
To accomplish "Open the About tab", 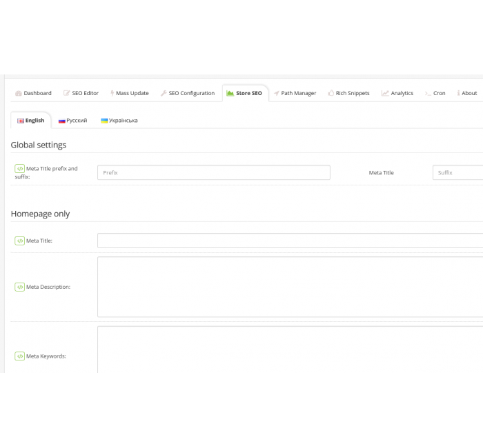I will pos(467,93).
